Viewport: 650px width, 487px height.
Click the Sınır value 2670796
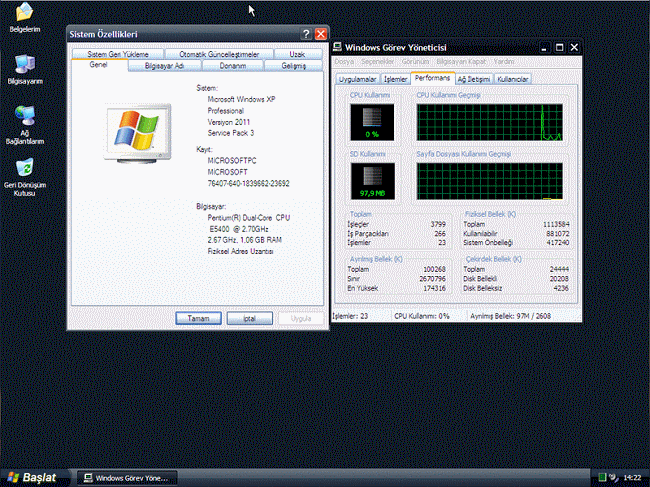432,279
